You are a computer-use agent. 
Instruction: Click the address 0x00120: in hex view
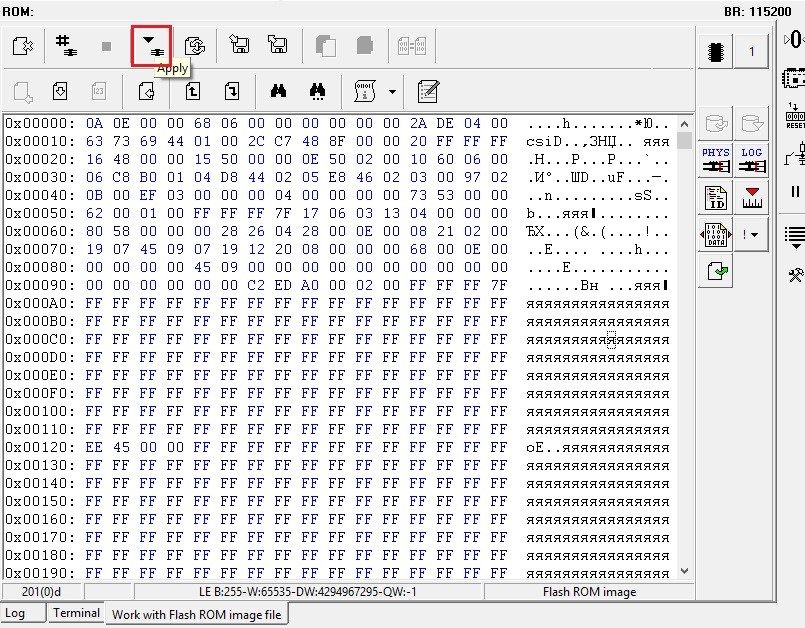pos(40,447)
